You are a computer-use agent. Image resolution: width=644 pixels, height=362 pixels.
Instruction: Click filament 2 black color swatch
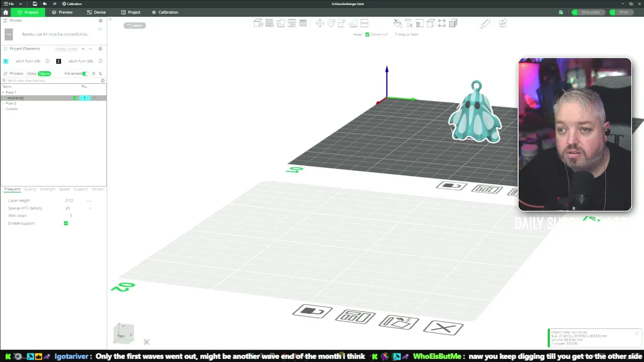click(58, 61)
